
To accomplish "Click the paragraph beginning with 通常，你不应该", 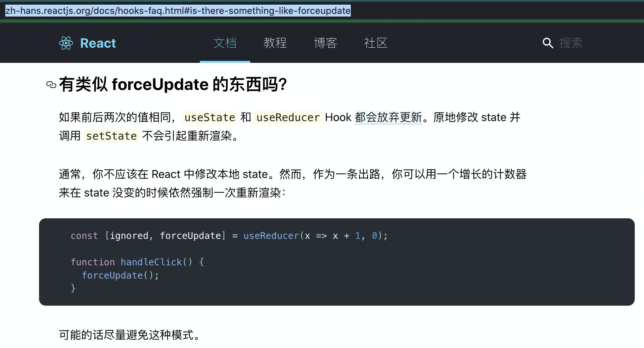I will point(293,183).
